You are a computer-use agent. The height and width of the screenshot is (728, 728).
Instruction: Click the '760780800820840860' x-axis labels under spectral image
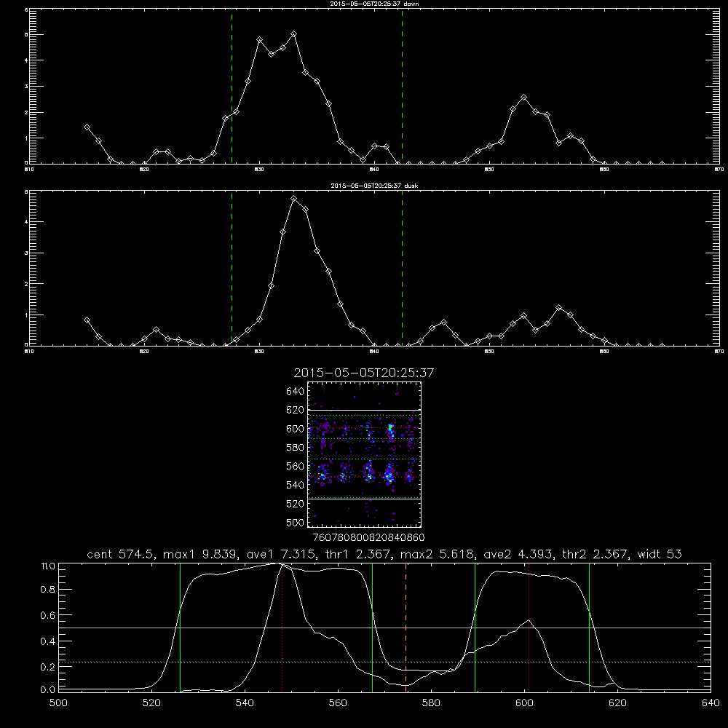pyautogui.click(x=369, y=538)
